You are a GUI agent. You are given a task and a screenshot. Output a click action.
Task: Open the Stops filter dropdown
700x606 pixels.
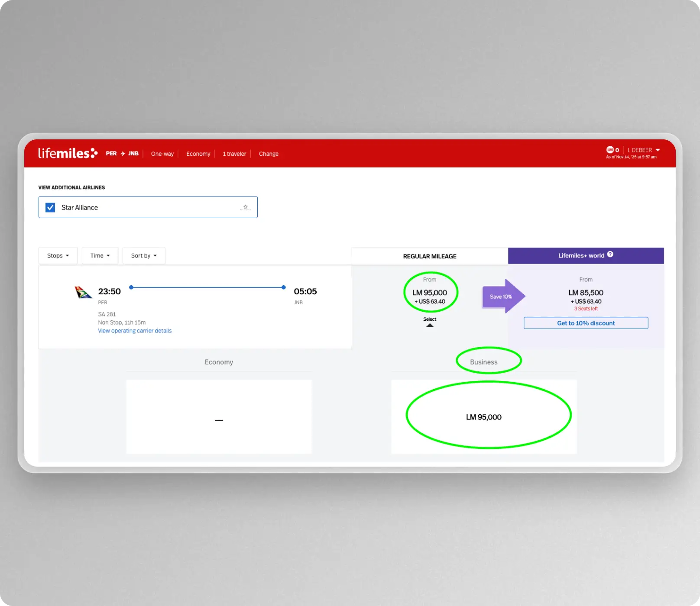tap(58, 256)
